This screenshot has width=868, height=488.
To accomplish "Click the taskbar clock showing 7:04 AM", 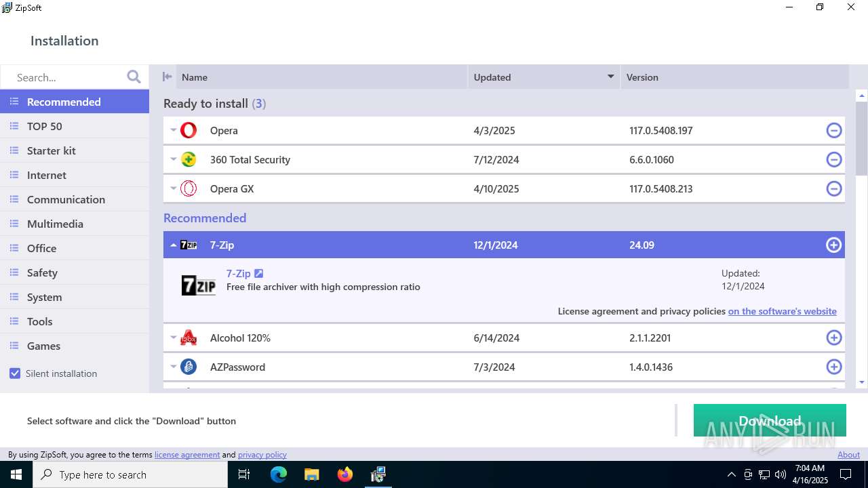I will click(810, 474).
